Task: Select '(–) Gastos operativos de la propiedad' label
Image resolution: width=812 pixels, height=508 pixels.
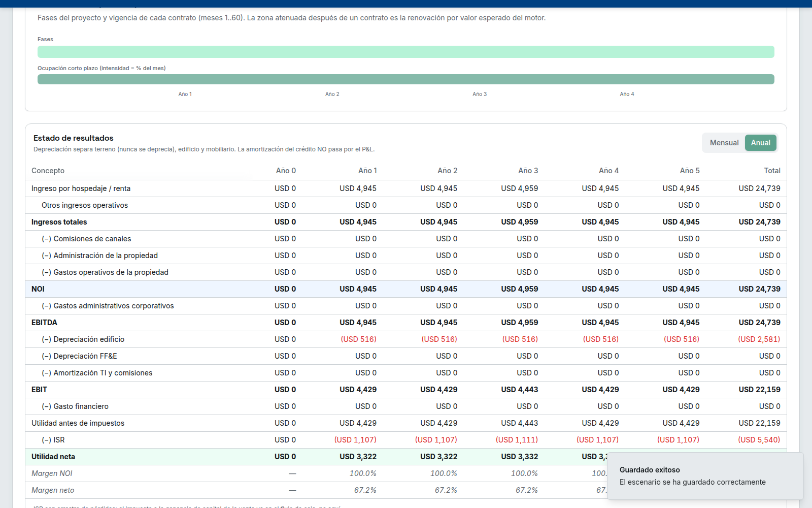Action: (x=105, y=272)
